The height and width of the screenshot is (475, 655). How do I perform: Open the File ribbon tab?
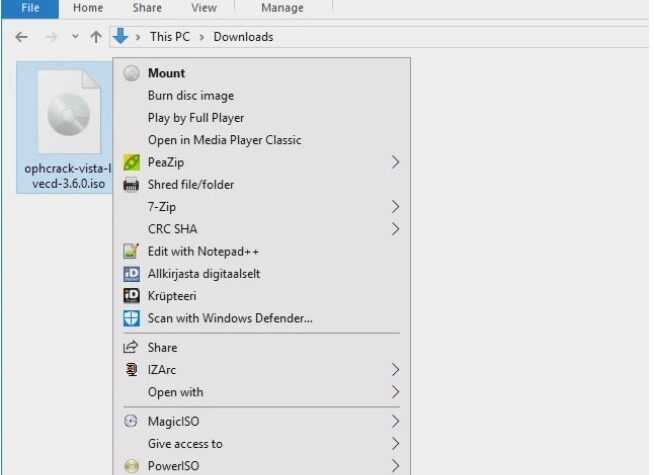(30, 8)
